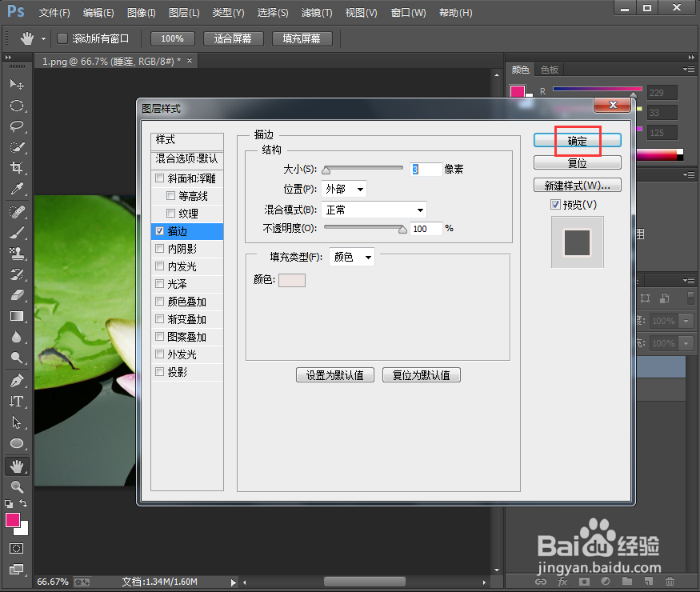Pick the Clone Stamp tool
This screenshot has width=700, height=592.
18,254
